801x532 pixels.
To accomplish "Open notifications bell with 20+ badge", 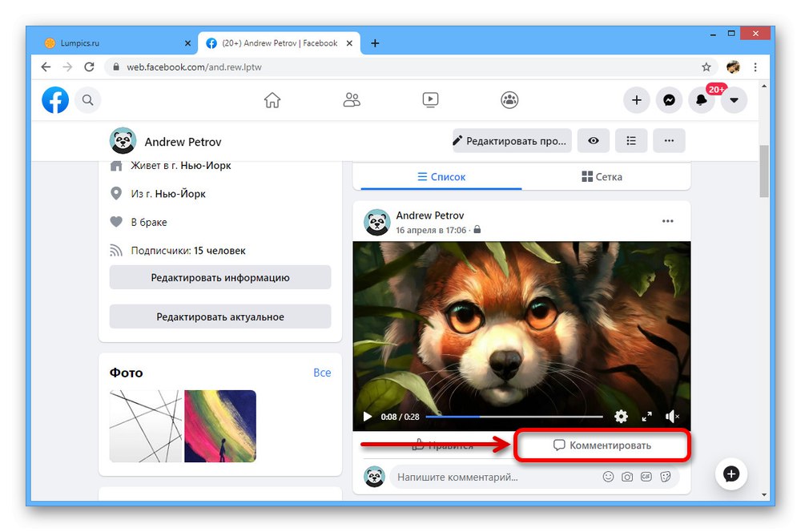I will click(702, 100).
